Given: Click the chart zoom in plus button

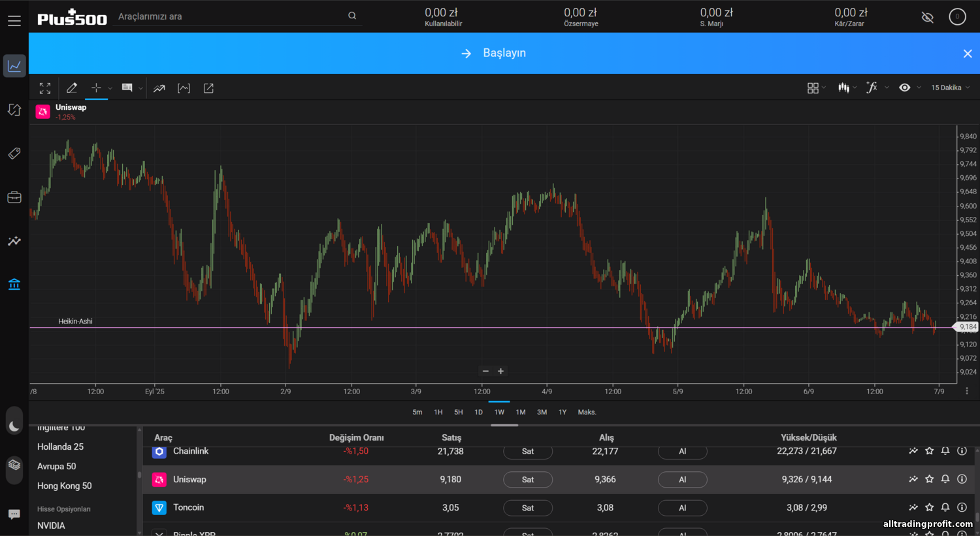Looking at the screenshot, I should point(501,371).
